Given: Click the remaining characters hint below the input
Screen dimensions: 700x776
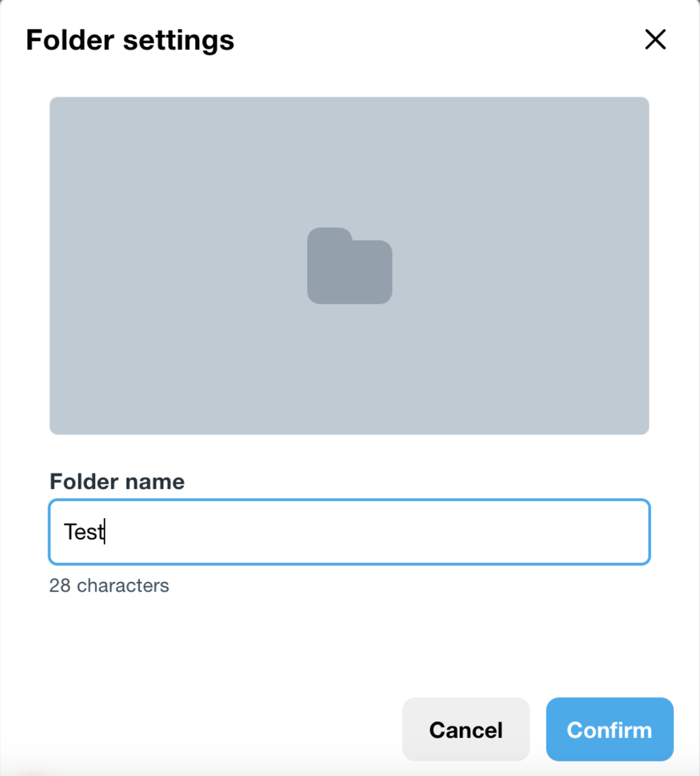Looking at the screenshot, I should (x=109, y=586).
